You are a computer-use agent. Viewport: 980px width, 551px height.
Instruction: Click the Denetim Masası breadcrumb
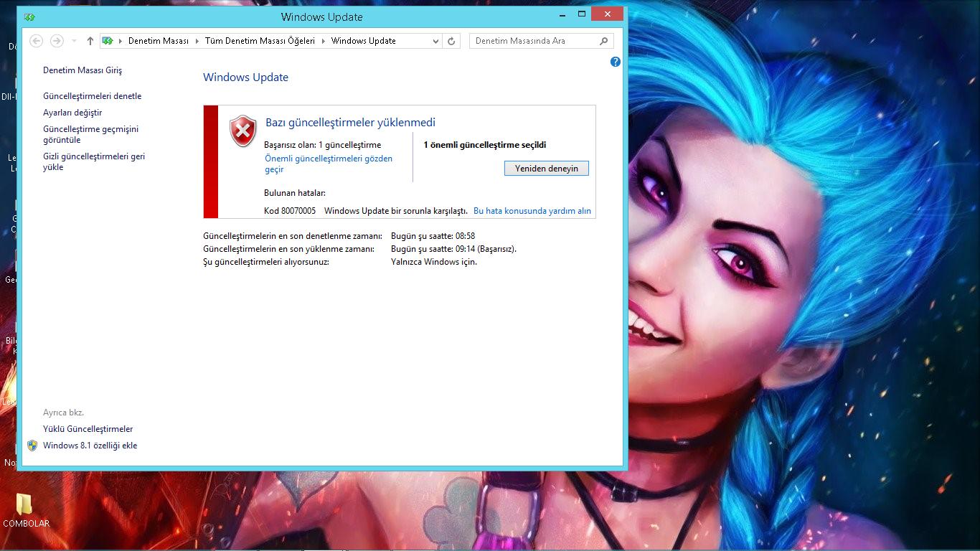(x=159, y=41)
